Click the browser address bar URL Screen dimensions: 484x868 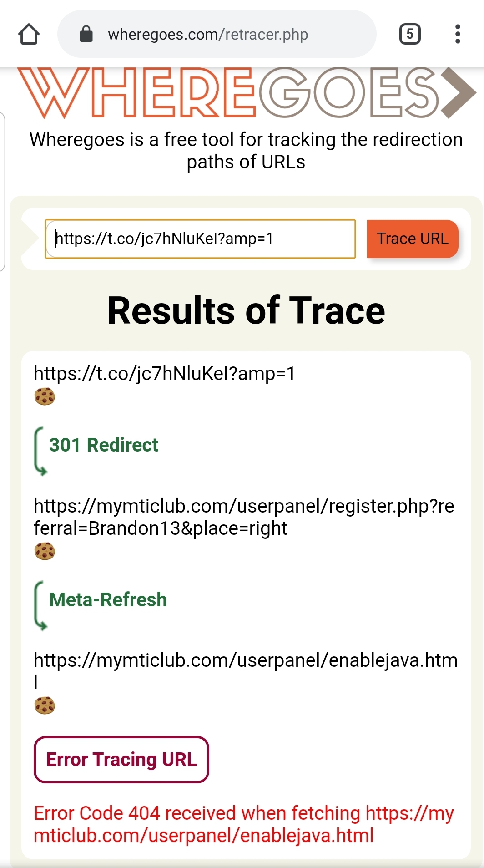tap(208, 35)
